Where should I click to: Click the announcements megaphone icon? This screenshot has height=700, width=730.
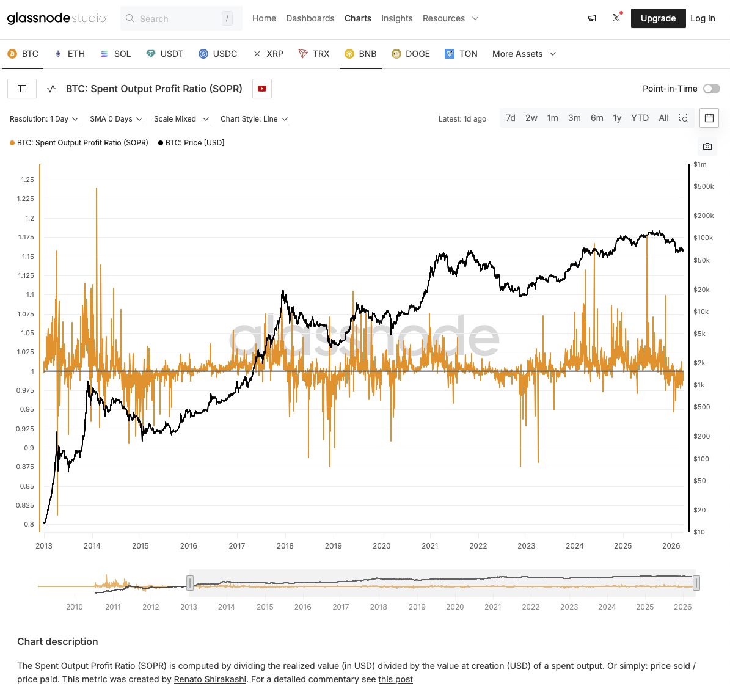592,18
